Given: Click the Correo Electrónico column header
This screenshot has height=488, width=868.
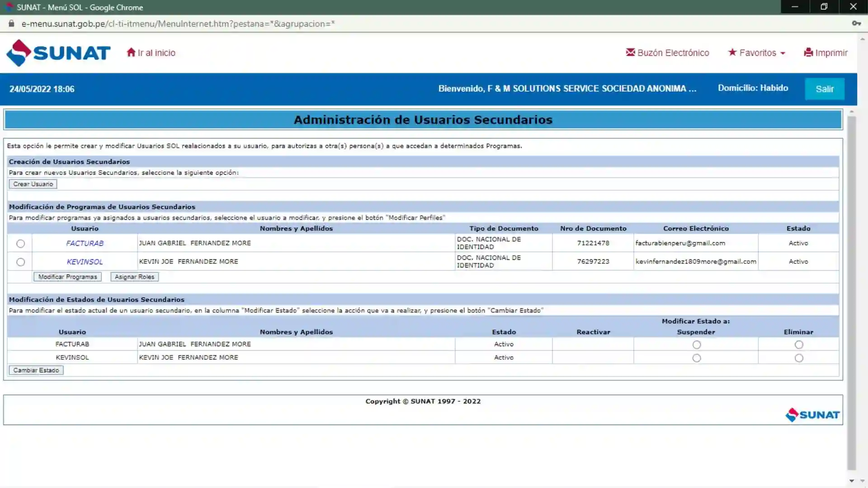Looking at the screenshot, I should tap(696, 229).
